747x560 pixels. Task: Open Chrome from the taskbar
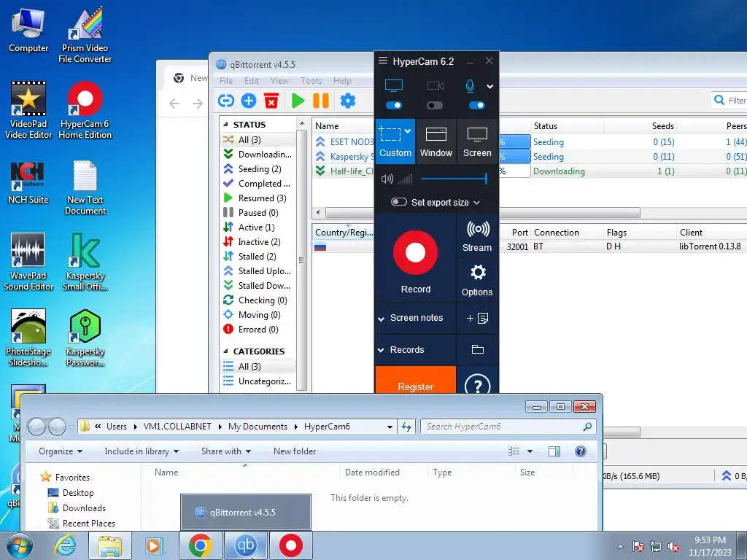(x=200, y=545)
